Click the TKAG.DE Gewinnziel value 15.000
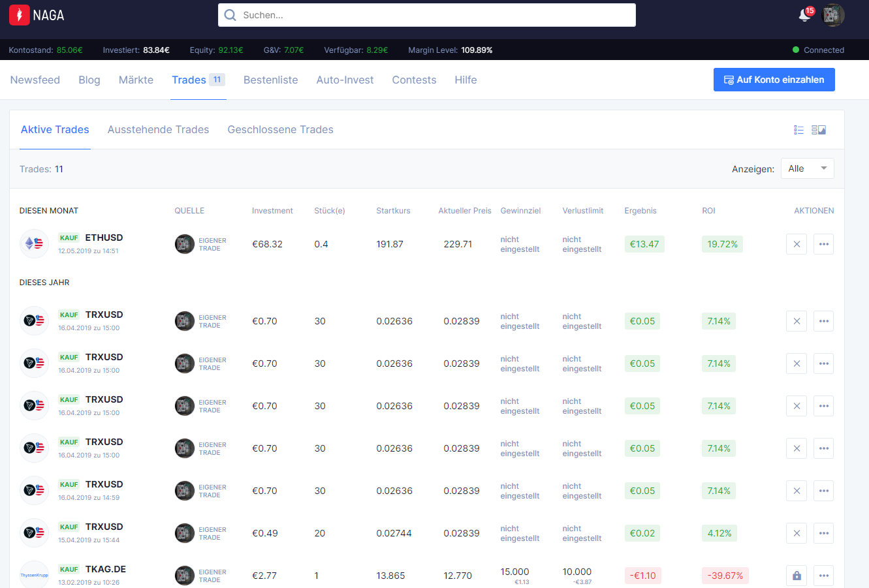Viewport: 869px width, 588px height. (515, 572)
